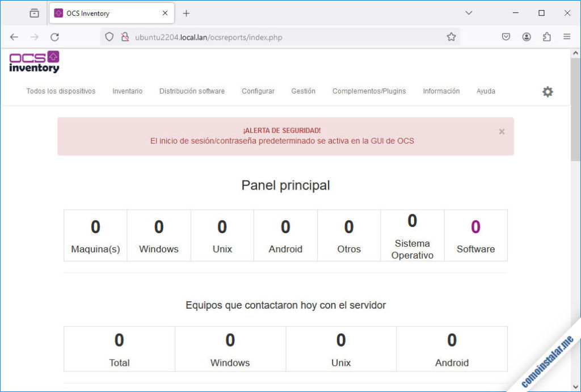Click the OCS Inventory logo
Screen dimensions: 581x392
coord(34,61)
